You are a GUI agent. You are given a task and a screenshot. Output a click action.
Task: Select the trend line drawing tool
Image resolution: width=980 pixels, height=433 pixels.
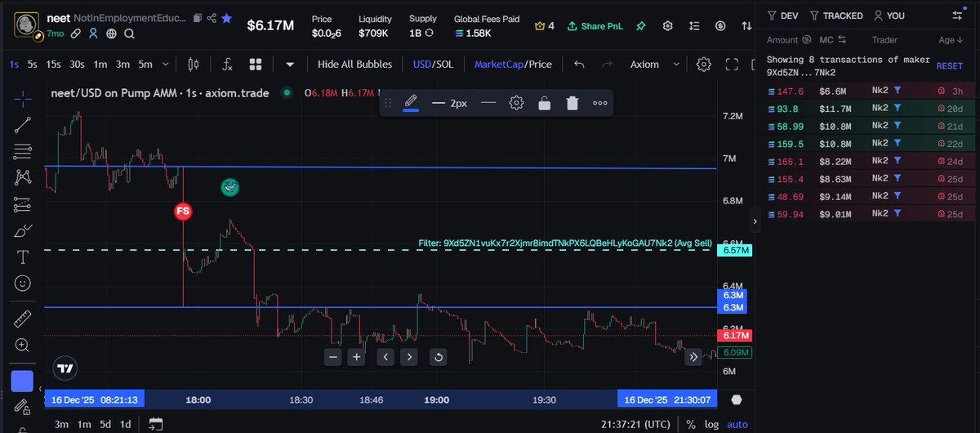(23, 125)
